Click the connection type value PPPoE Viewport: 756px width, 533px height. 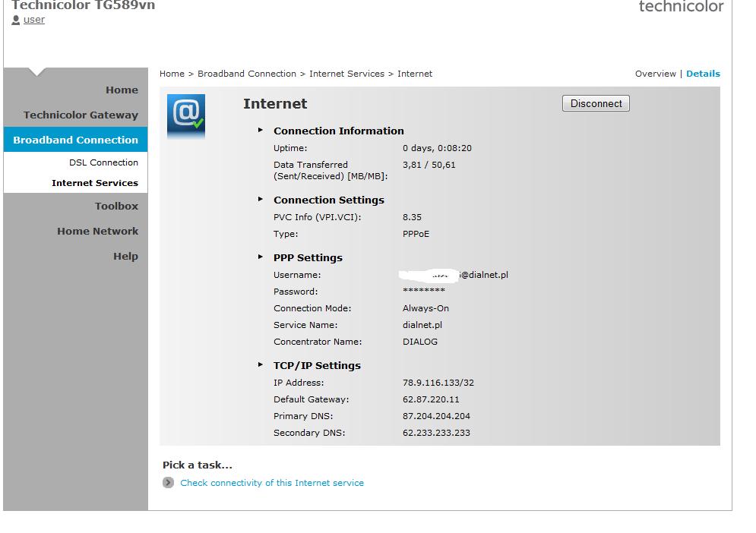416,234
